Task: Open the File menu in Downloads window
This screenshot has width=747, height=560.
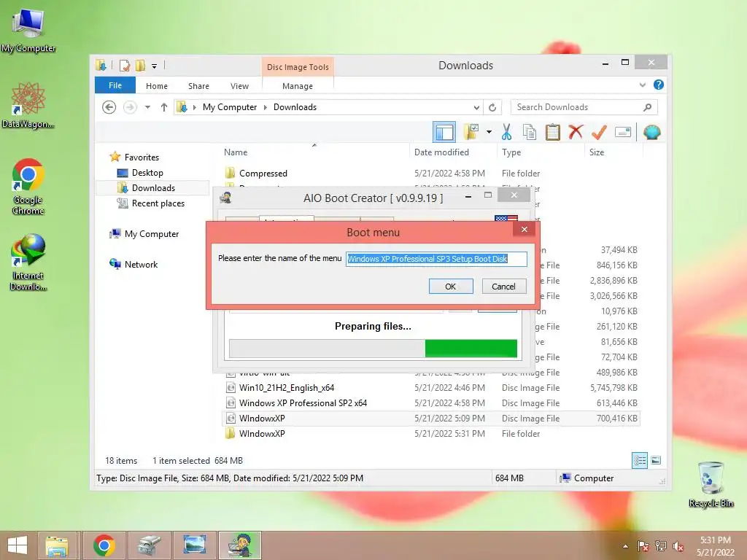Action: pos(115,85)
